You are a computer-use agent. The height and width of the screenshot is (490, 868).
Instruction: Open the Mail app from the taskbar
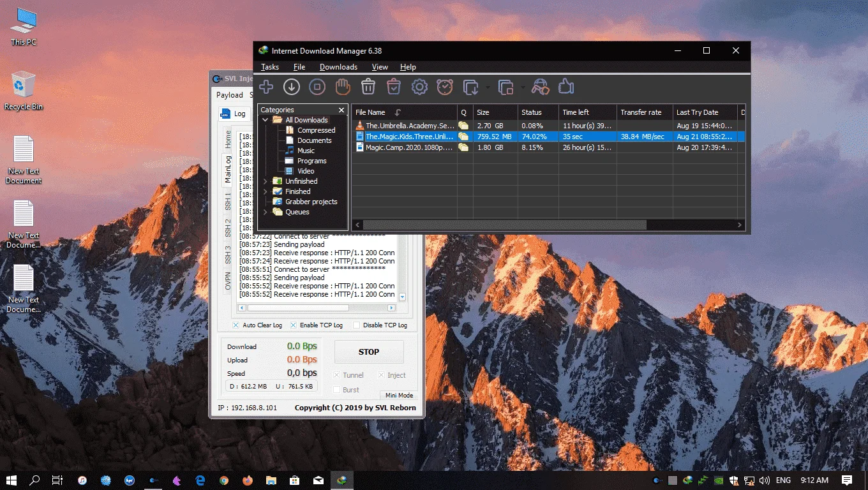318,480
